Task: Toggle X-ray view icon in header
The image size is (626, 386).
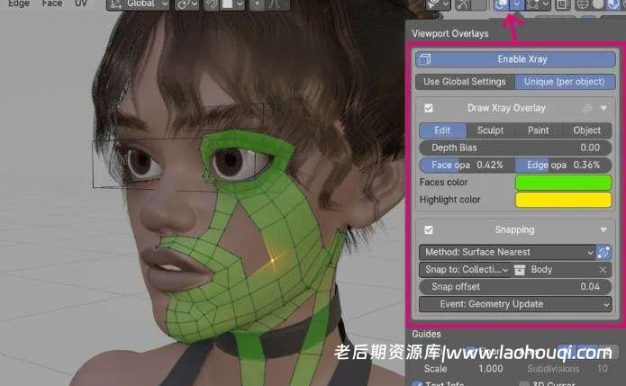Action: (562, 4)
